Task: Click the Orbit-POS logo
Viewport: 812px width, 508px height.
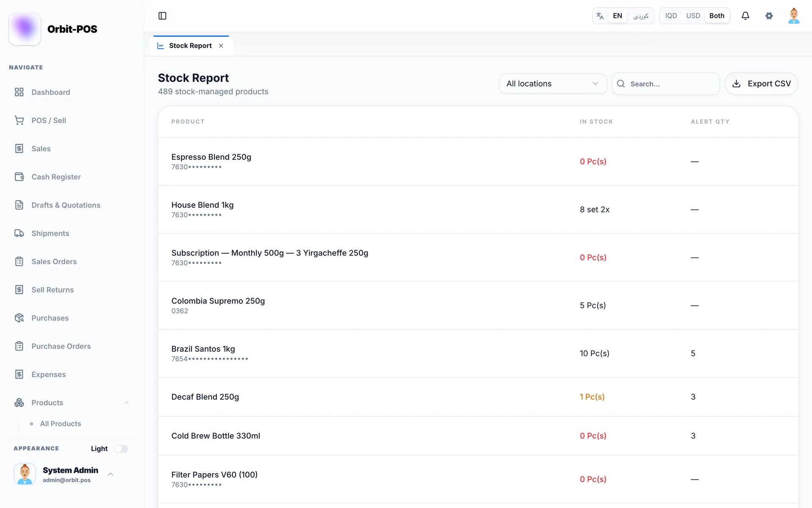Action: point(25,29)
